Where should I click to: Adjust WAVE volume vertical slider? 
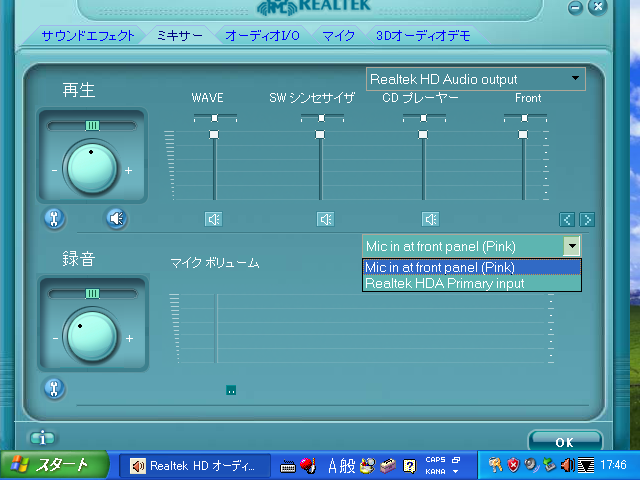(214, 134)
